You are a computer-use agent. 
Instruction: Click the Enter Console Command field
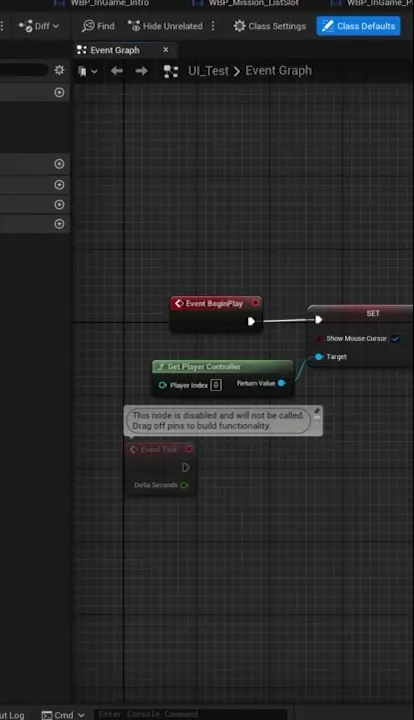(190, 714)
